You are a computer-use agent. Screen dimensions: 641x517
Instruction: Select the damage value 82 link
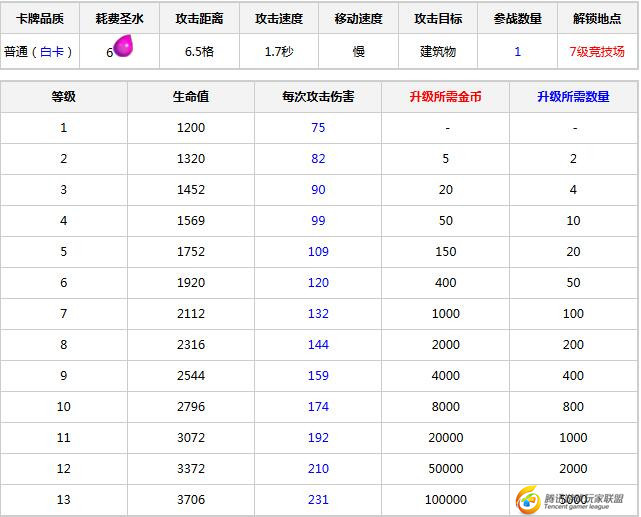(x=318, y=159)
